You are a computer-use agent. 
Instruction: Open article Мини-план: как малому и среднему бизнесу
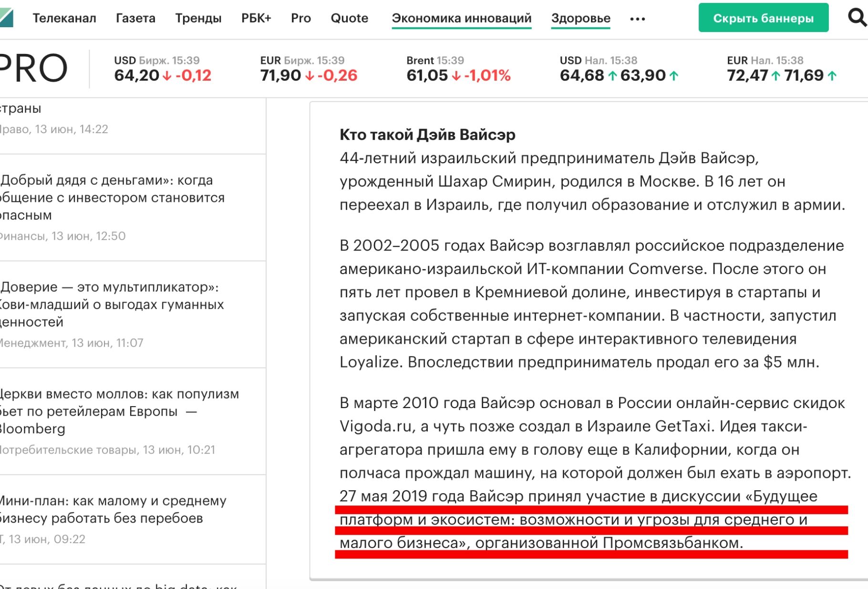pos(113,509)
